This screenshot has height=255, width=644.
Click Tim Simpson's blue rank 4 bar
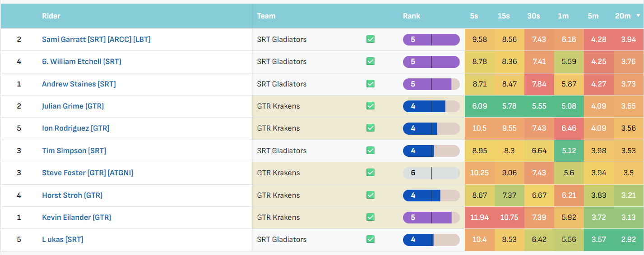pos(431,150)
